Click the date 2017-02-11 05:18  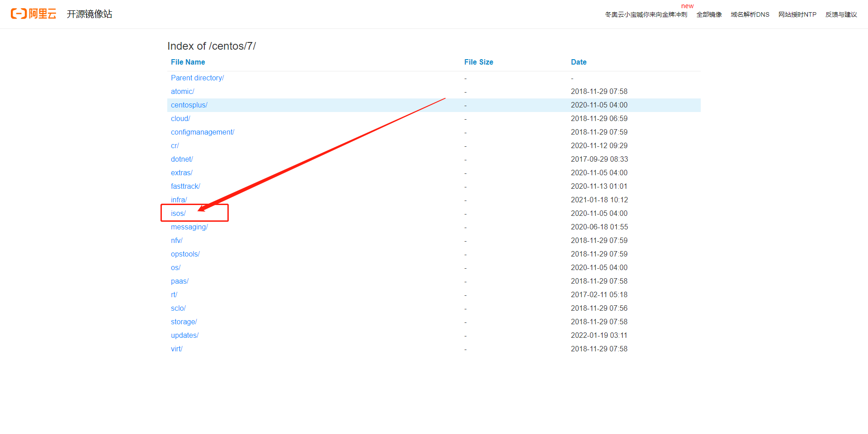click(x=599, y=294)
